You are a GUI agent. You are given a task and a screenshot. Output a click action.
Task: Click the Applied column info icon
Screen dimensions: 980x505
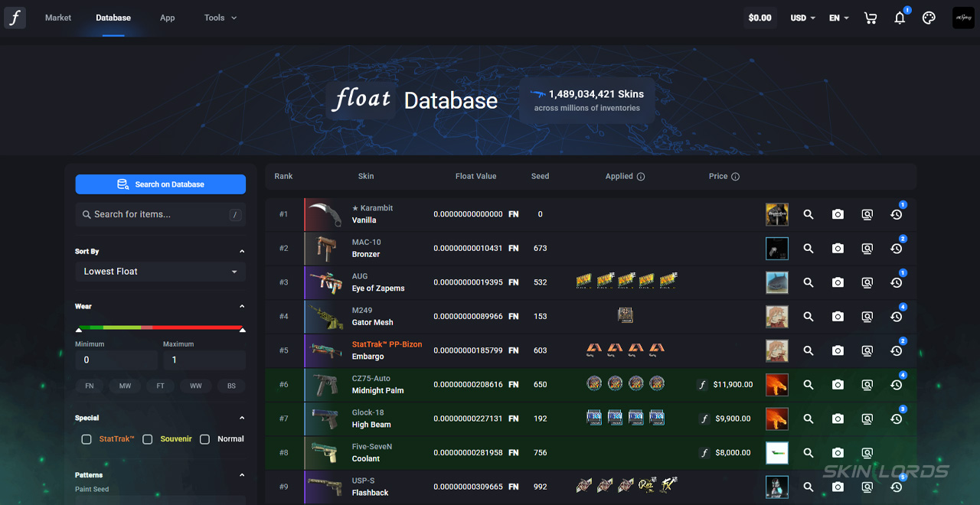click(x=641, y=177)
